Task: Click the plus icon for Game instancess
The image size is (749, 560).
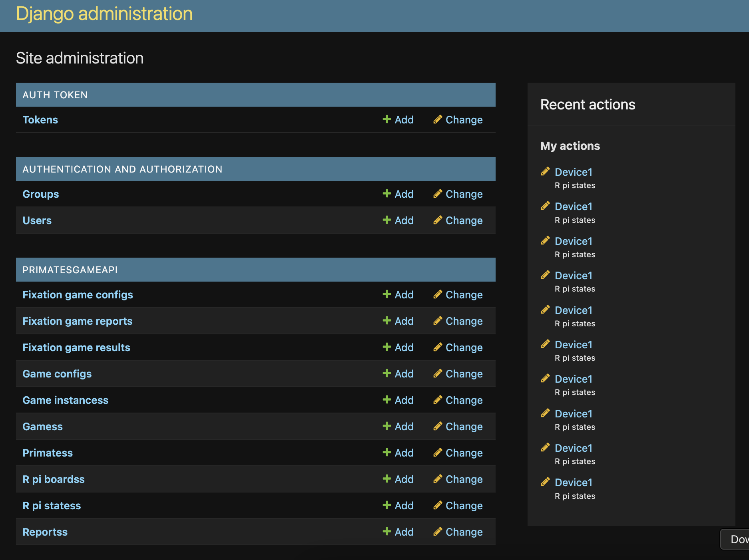Action: tap(386, 399)
